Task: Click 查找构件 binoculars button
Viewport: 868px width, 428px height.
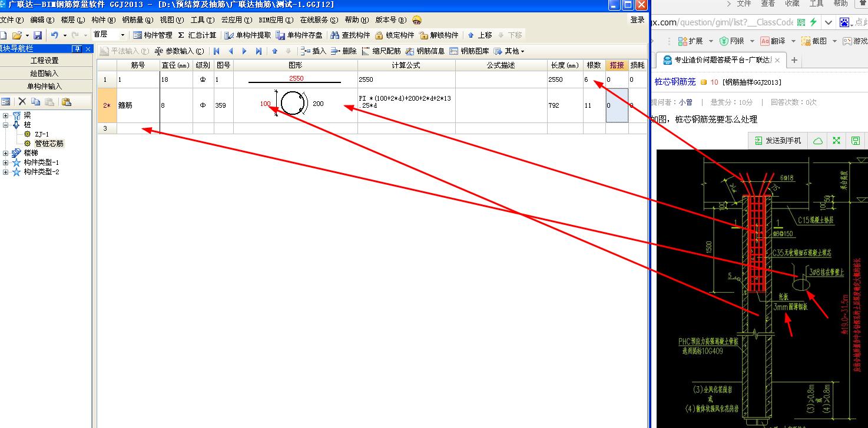Action: (350, 35)
